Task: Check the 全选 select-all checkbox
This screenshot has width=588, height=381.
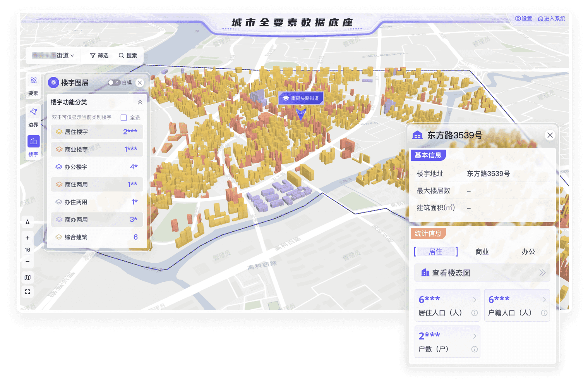Action: point(124,117)
